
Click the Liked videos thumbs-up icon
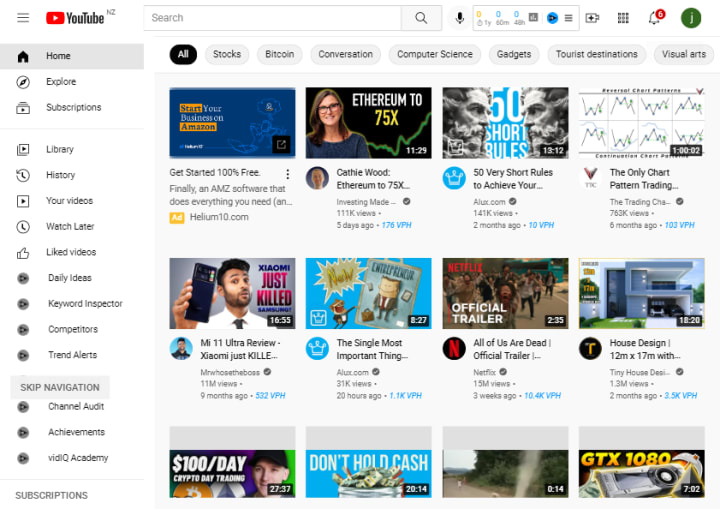pyautogui.click(x=23, y=252)
